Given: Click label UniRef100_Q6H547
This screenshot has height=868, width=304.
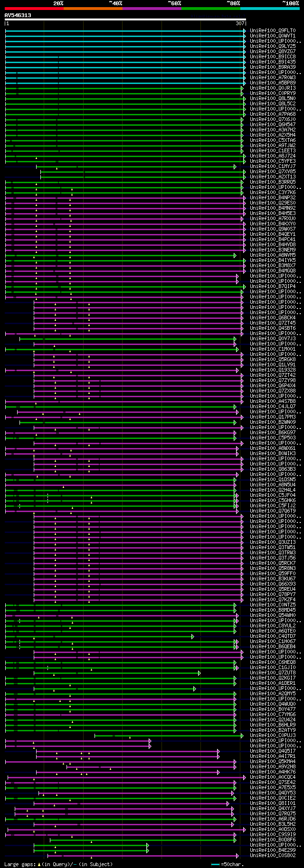Looking at the screenshot, I should pos(273,125).
